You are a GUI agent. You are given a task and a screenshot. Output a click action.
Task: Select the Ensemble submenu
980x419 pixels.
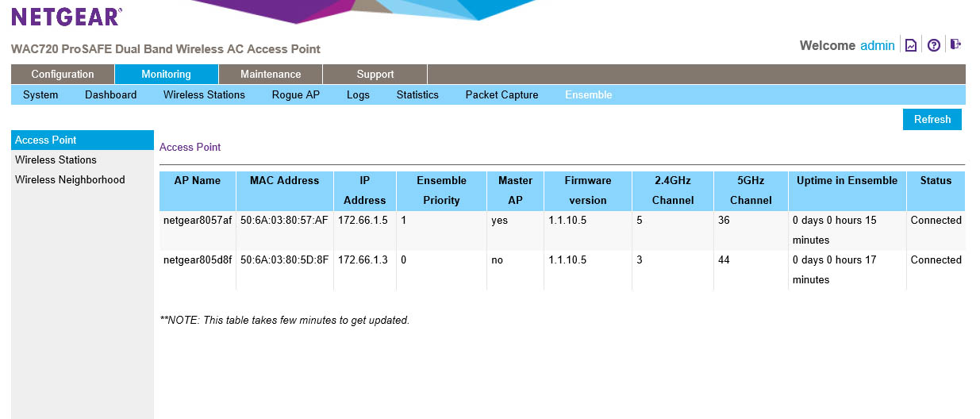pyautogui.click(x=588, y=94)
